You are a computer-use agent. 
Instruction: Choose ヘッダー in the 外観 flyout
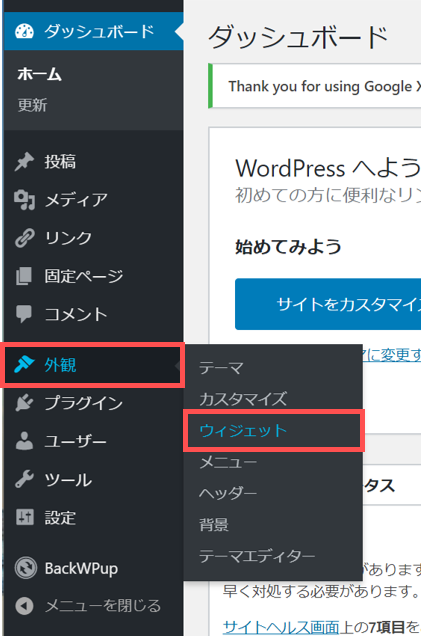click(228, 493)
